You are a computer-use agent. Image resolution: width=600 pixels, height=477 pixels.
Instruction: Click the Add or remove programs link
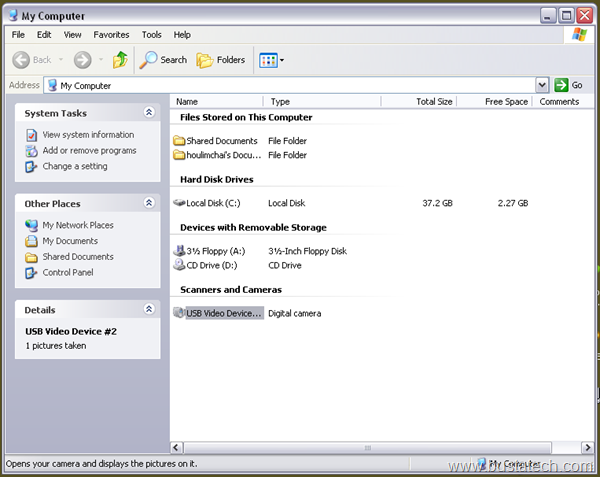click(x=88, y=151)
